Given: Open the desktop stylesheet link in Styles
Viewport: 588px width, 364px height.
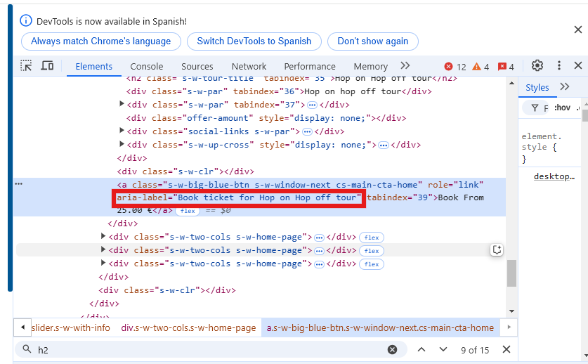Looking at the screenshot, I should tap(554, 176).
